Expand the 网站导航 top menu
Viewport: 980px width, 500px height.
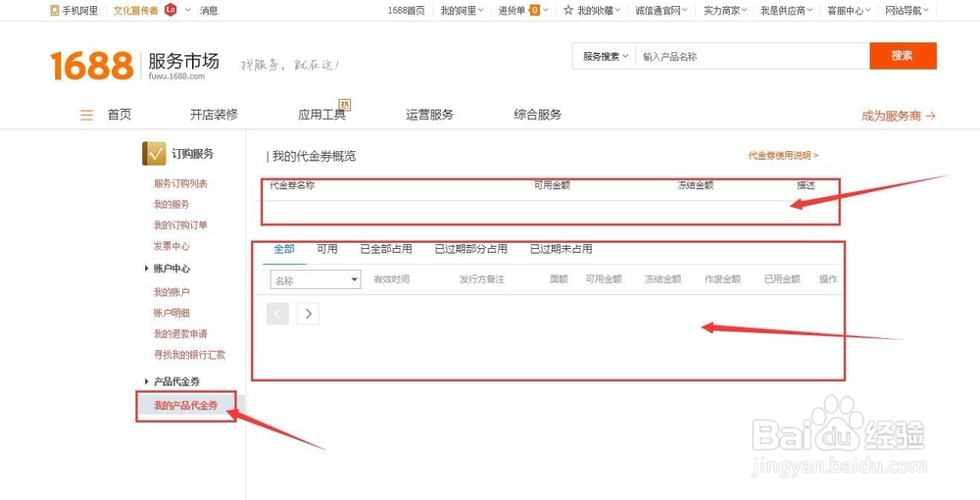point(906,10)
